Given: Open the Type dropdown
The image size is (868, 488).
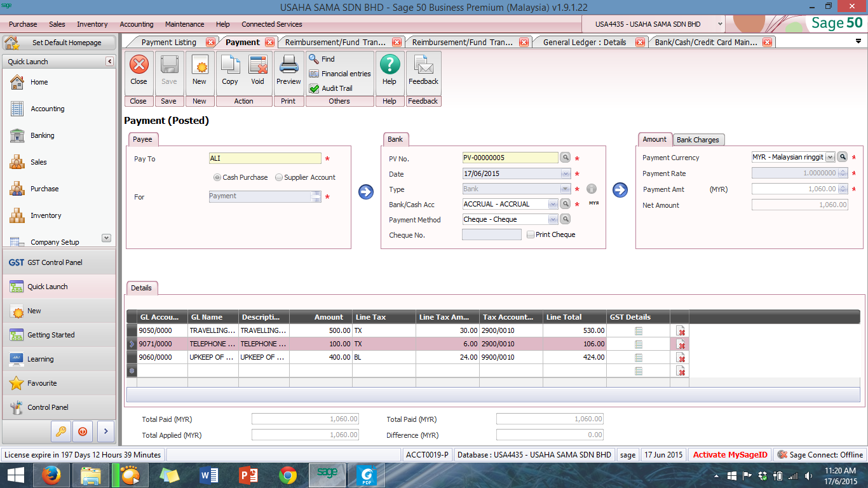Looking at the screenshot, I should pos(565,189).
